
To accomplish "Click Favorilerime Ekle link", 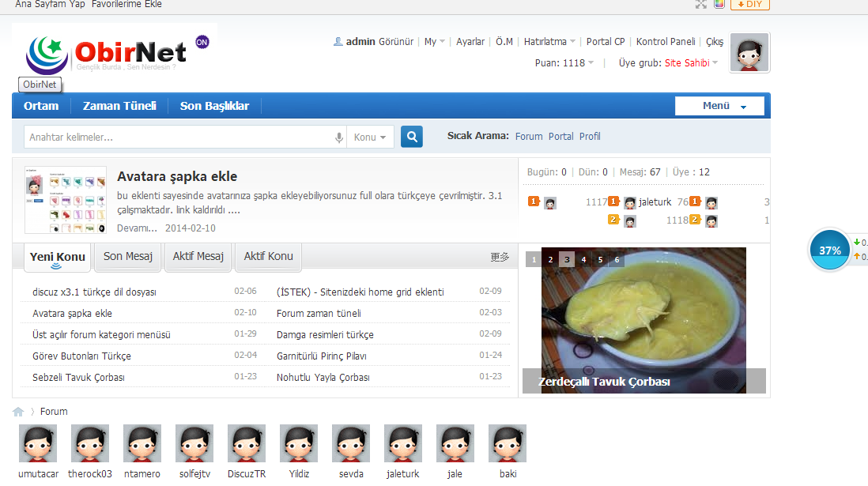I will click(126, 5).
